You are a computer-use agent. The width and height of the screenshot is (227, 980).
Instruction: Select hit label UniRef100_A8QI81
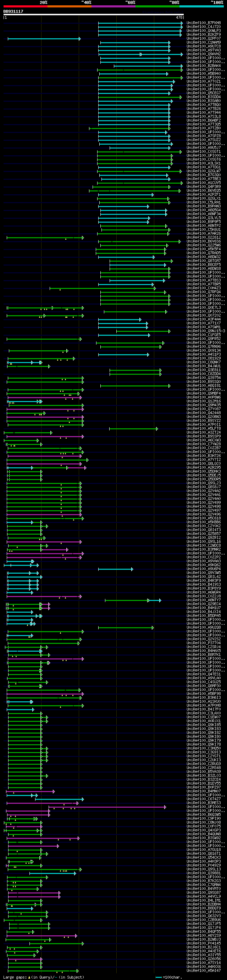(x=203, y=385)
